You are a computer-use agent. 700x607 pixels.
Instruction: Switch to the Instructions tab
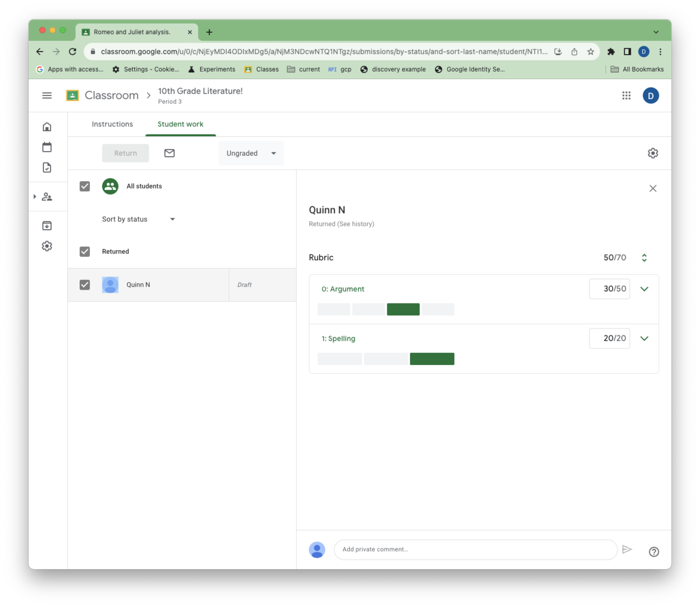[113, 124]
